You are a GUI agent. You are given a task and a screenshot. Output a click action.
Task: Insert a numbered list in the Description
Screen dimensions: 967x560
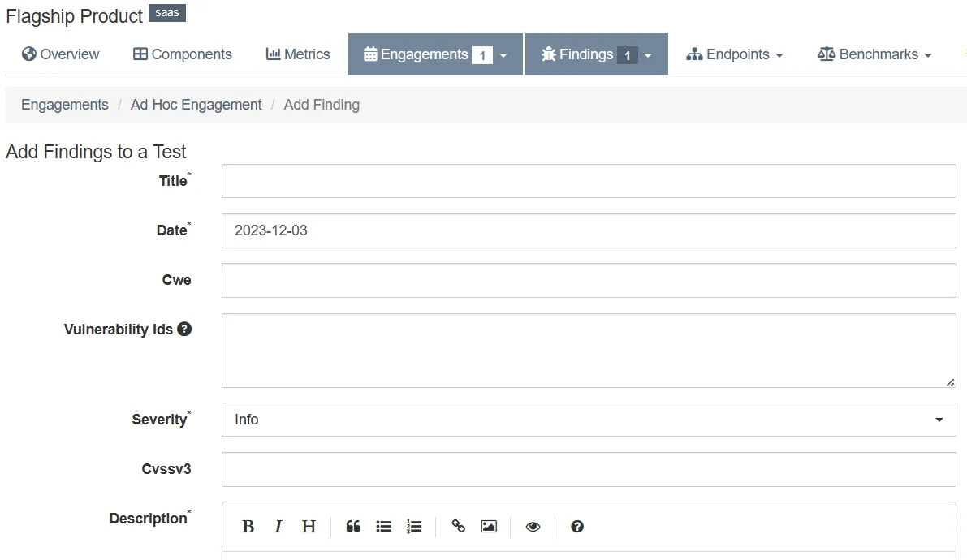[414, 526]
